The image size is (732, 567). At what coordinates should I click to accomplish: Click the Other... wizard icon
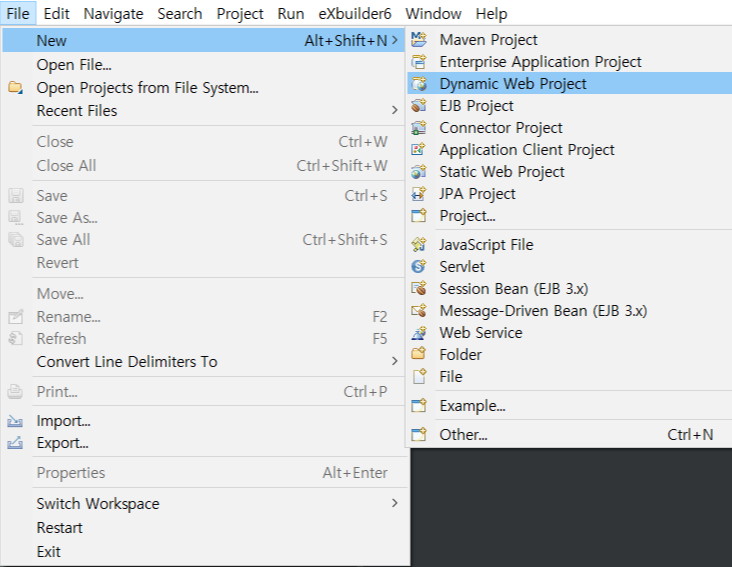tap(419, 434)
